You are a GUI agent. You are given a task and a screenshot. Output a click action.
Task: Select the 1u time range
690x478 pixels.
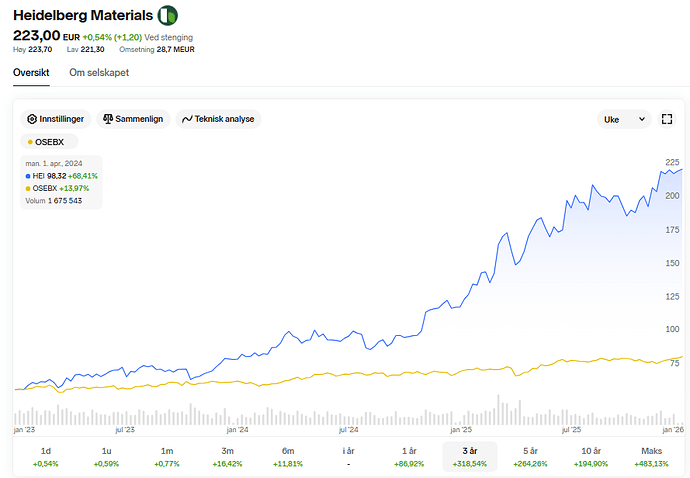106,457
